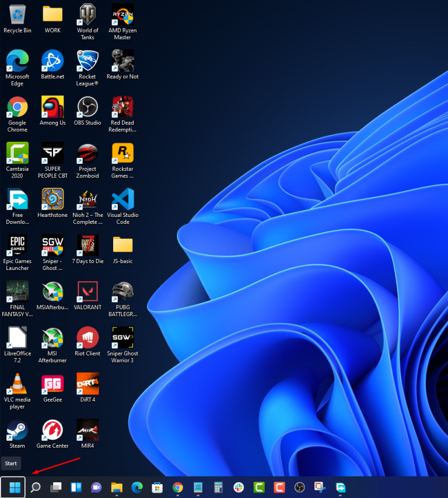Viewport: 448px width, 498px height.
Task: Select PUBG BATTLEGROUNDS desktop shortcut
Action: [x=123, y=299]
